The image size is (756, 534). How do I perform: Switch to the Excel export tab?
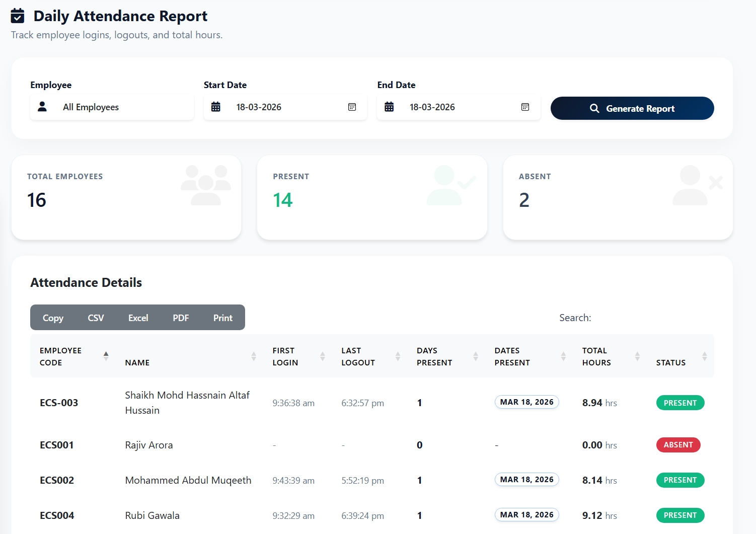(x=138, y=318)
